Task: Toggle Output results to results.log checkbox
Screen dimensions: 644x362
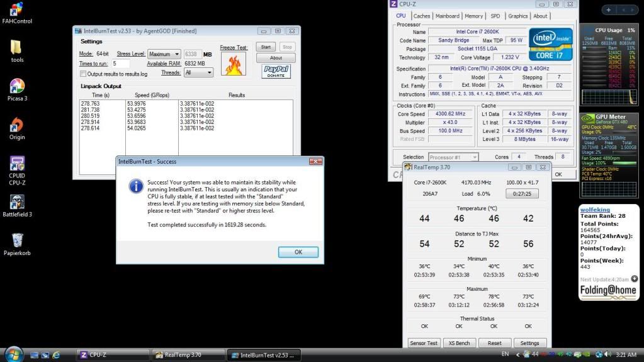Action: [83, 74]
